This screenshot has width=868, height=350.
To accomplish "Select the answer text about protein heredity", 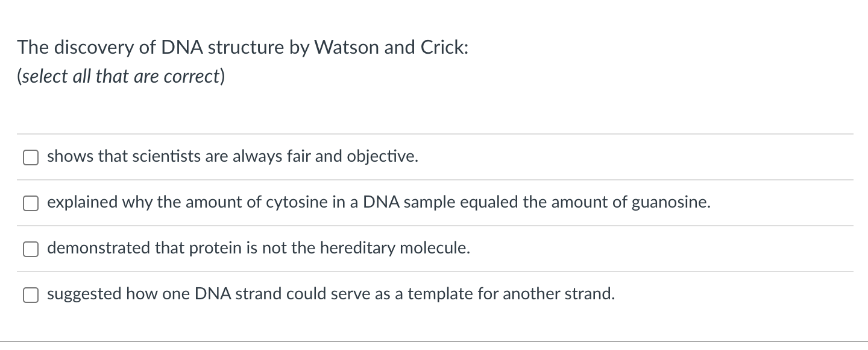I will coord(258,248).
